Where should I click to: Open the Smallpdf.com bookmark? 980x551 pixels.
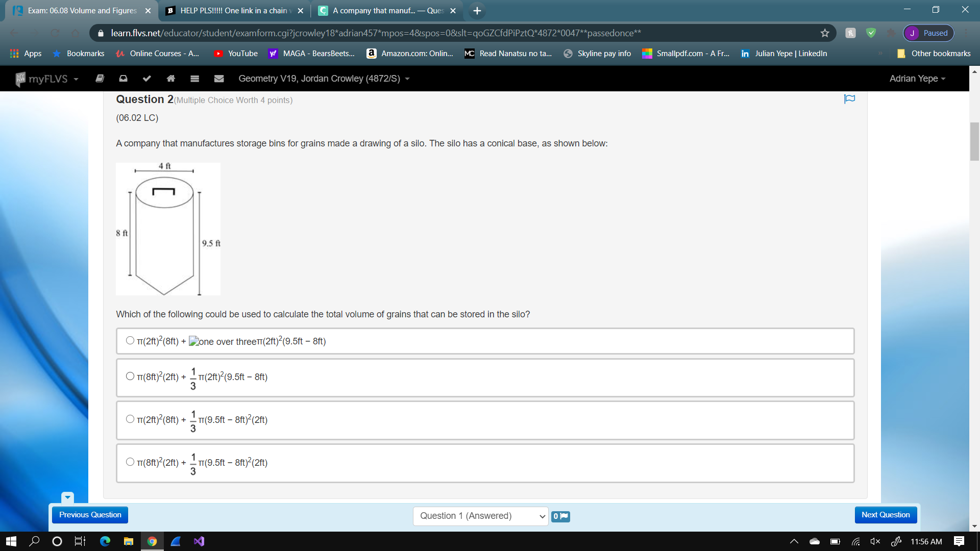pyautogui.click(x=686, y=54)
